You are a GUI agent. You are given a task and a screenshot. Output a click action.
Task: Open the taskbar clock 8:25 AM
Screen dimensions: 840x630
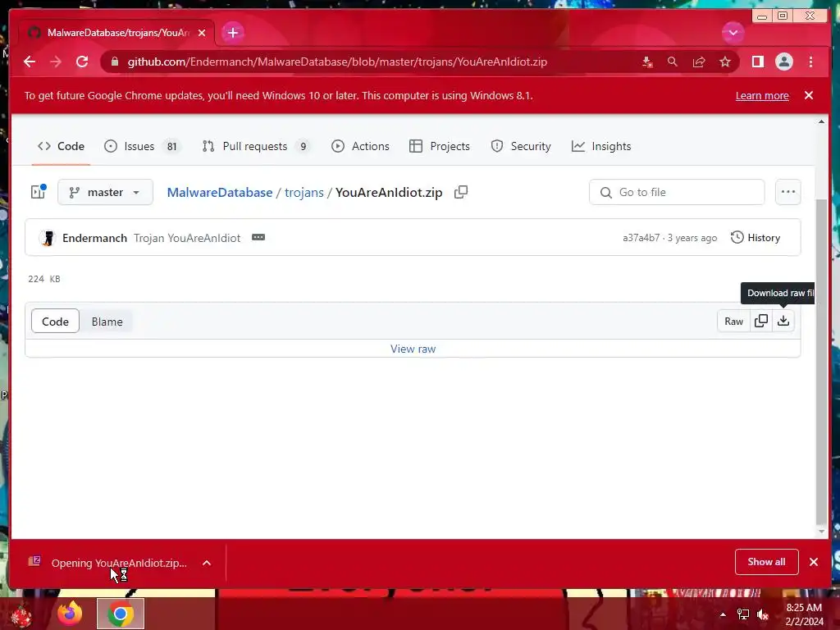pyautogui.click(x=804, y=614)
